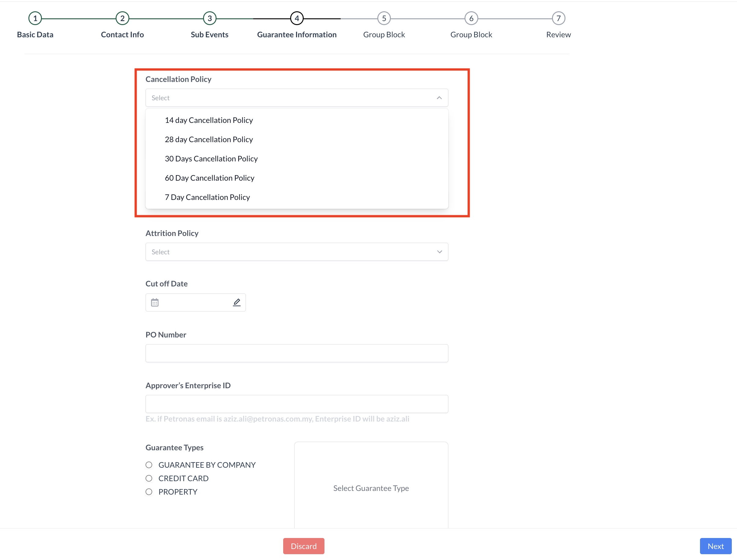Select the CREDIT CARD radio button

149,478
